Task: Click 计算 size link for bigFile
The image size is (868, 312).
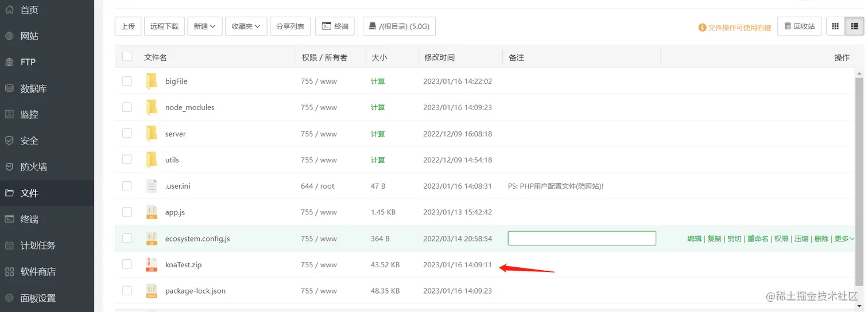Action: click(x=378, y=81)
